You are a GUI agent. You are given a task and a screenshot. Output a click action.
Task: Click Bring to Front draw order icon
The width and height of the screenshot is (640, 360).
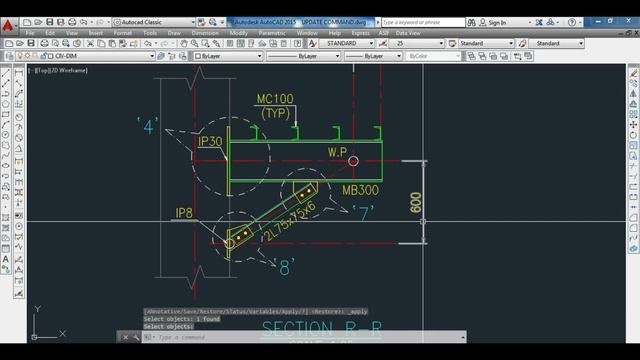(x=471, y=56)
